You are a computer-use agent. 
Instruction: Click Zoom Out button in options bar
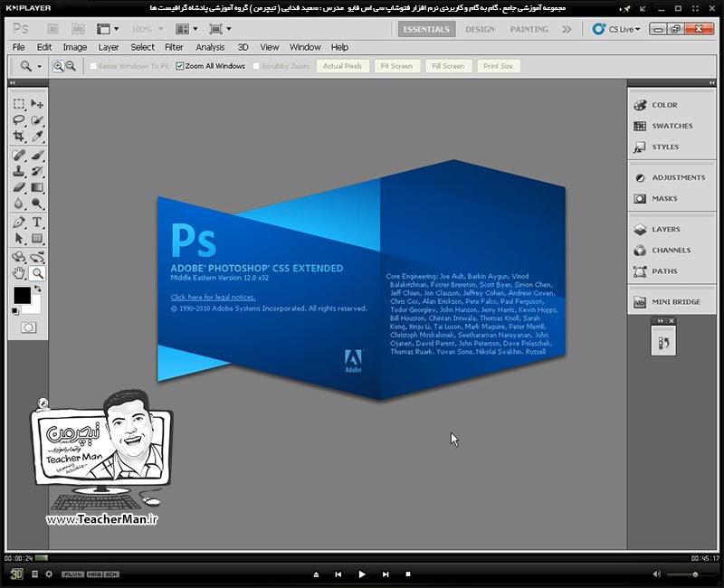point(71,66)
